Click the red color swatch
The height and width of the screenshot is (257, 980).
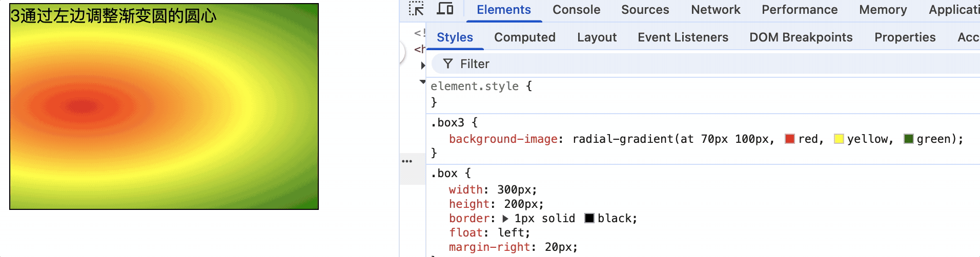(790, 139)
